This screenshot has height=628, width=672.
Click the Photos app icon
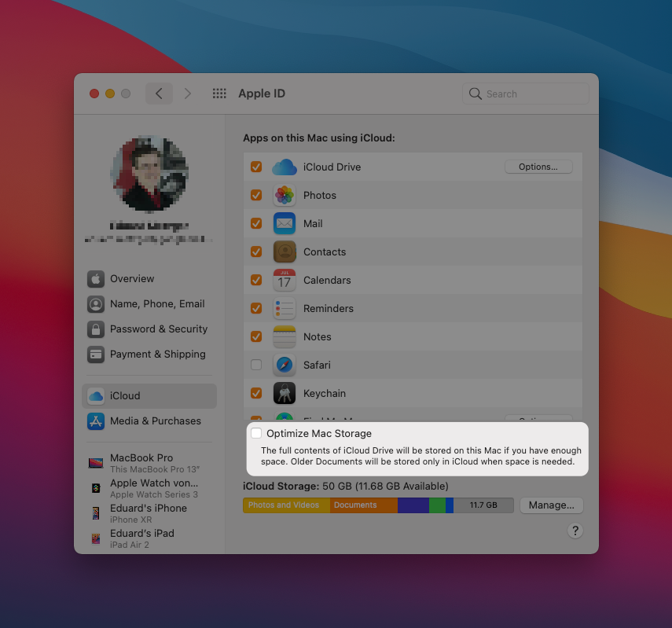(x=285, y=195)
